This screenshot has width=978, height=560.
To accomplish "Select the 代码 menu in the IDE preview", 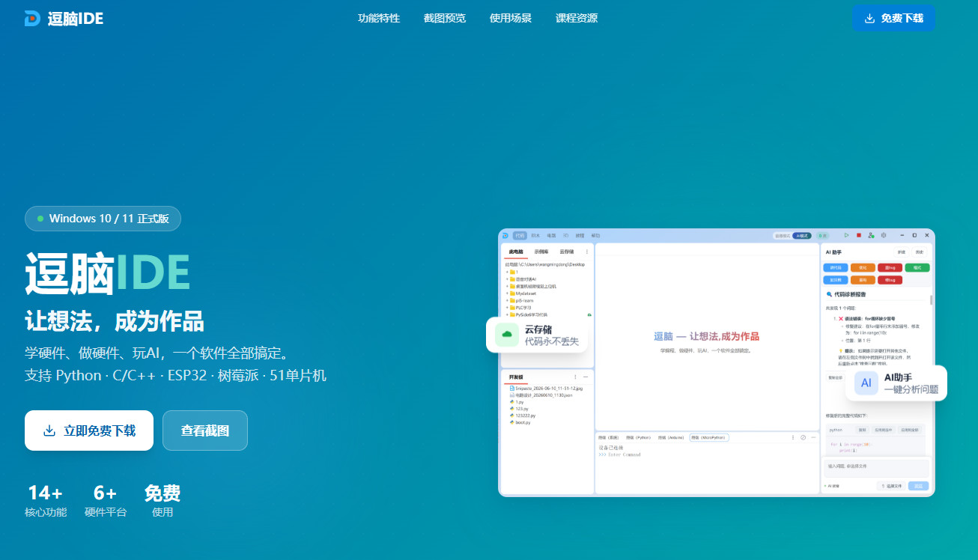I will (x=520, y=235).
